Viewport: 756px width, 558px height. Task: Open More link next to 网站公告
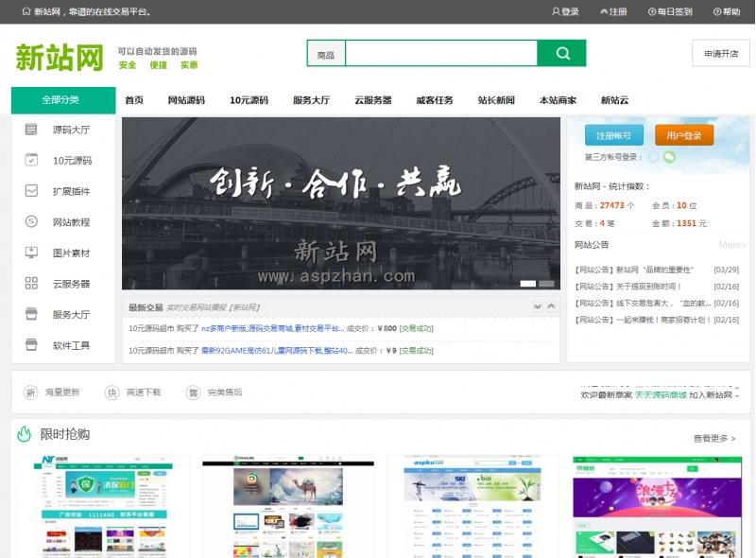[x=731, y=245]
